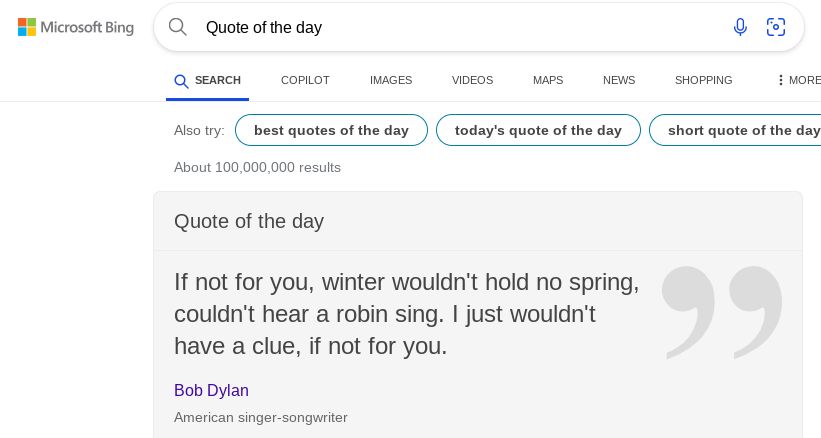
Task: Expand the MORE menu with three dots
Action: coord(798,80)
